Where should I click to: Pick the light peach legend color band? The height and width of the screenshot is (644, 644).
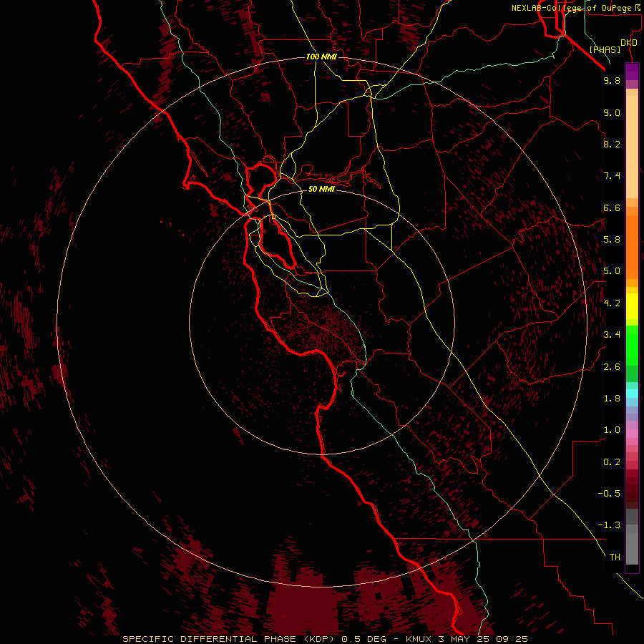(x=632, y=147)
